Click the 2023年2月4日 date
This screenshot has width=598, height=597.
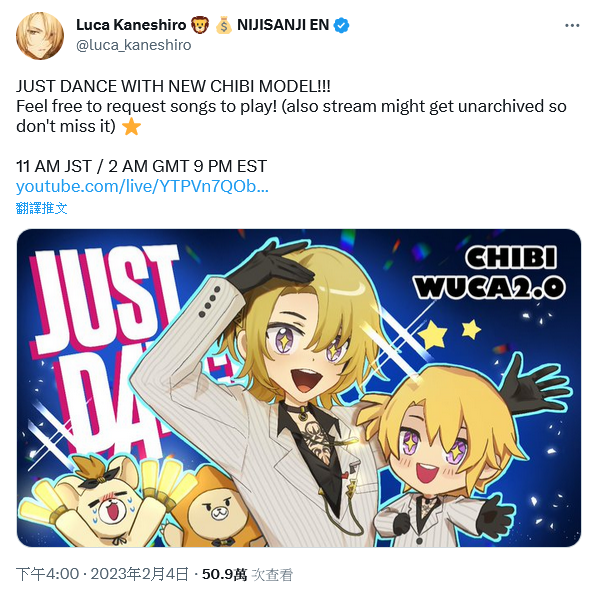click(x=140, y=574)
